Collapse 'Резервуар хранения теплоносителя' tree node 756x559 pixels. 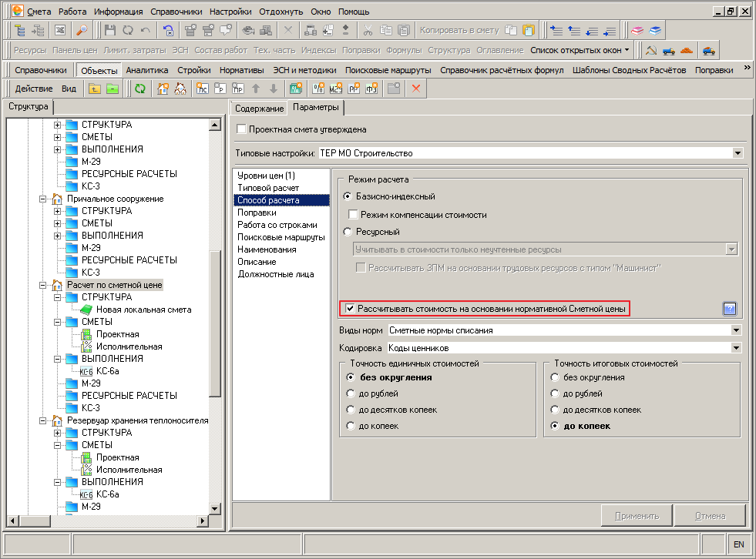43,420
